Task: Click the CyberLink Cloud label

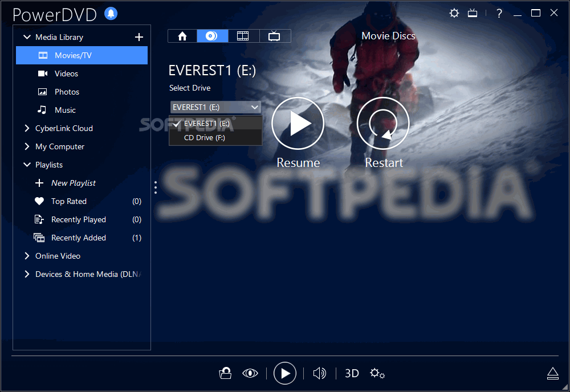Action: point(64,128)
